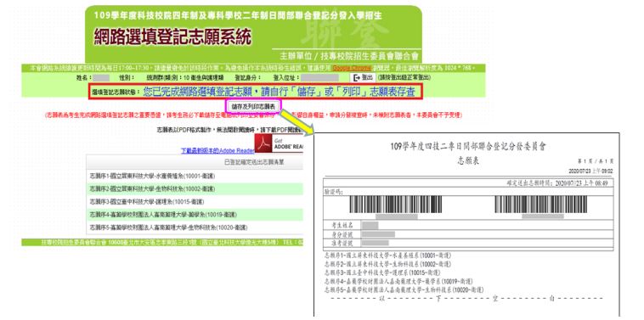Viewport: 644px width, 320px height.
Task: Click the Get Adobe Reader icon
Action: (279, 143)
